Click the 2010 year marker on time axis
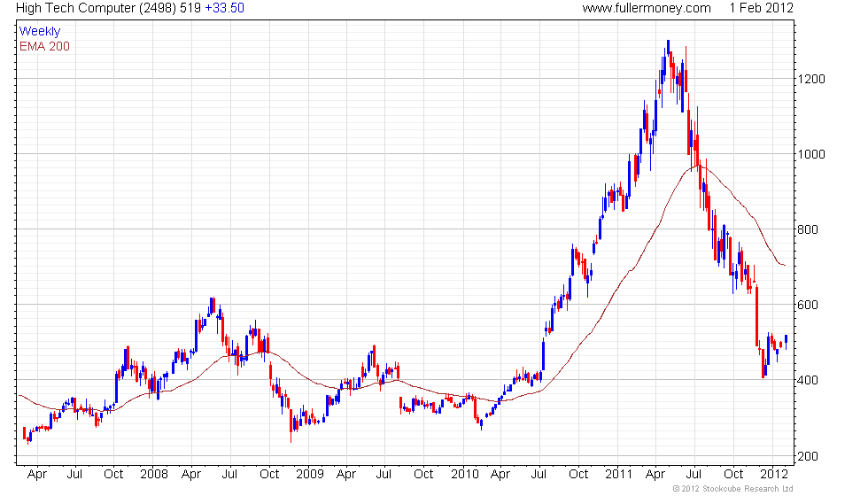 (x=464, y=475)
